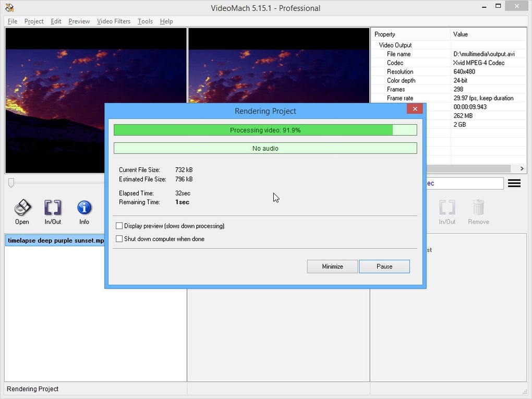532x399 pixels.
Task: Enable Display preview checkbox
Action: point(119,226)
